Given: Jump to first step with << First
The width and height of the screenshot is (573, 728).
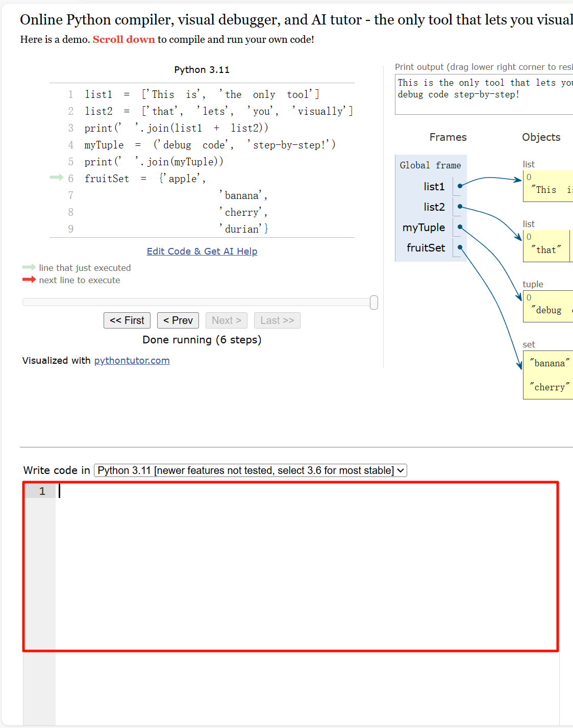Looking at the screenshot, I should coord(127,320).
